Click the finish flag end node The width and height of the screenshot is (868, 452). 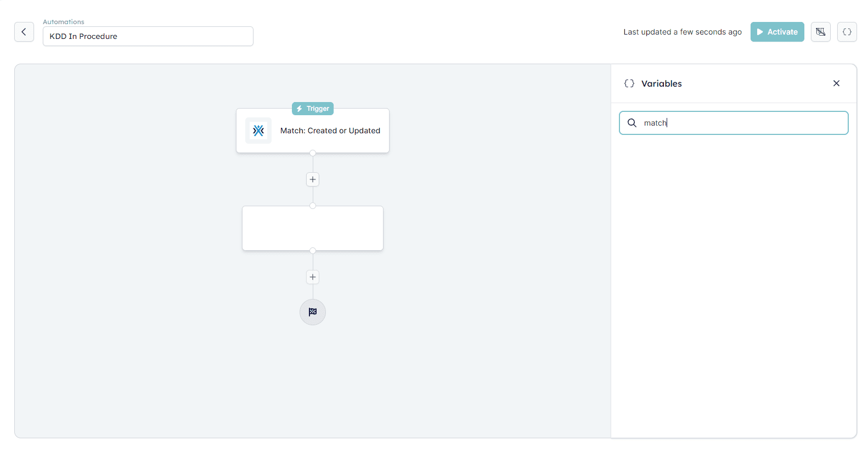pyautogui.click(x=313, y=312)
